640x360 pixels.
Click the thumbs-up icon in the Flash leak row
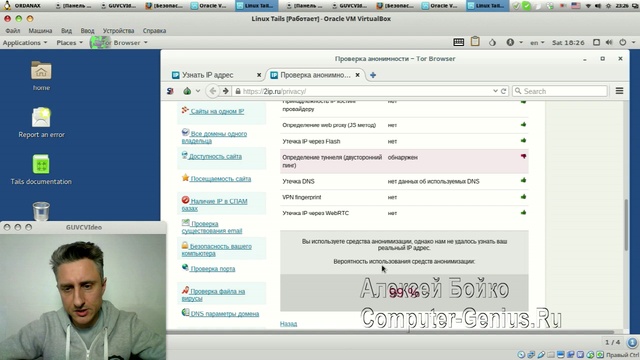coord(523,140)
